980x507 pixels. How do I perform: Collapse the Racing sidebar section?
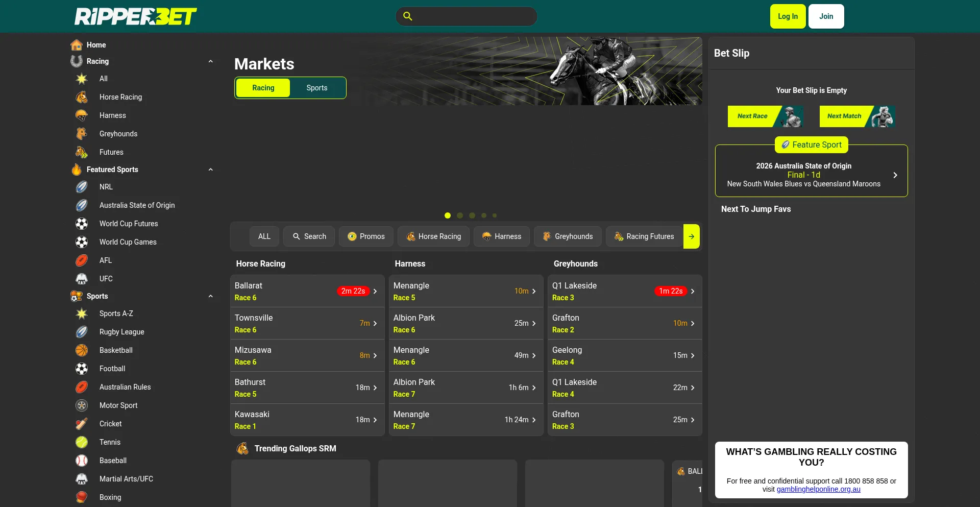click(x=211, y=61)
